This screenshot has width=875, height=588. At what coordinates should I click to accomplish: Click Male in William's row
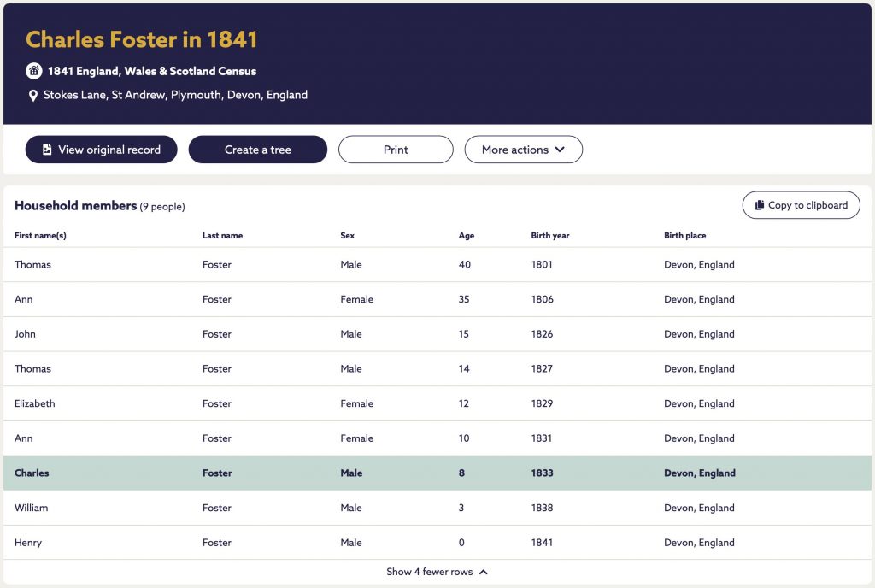pos(351,508)
